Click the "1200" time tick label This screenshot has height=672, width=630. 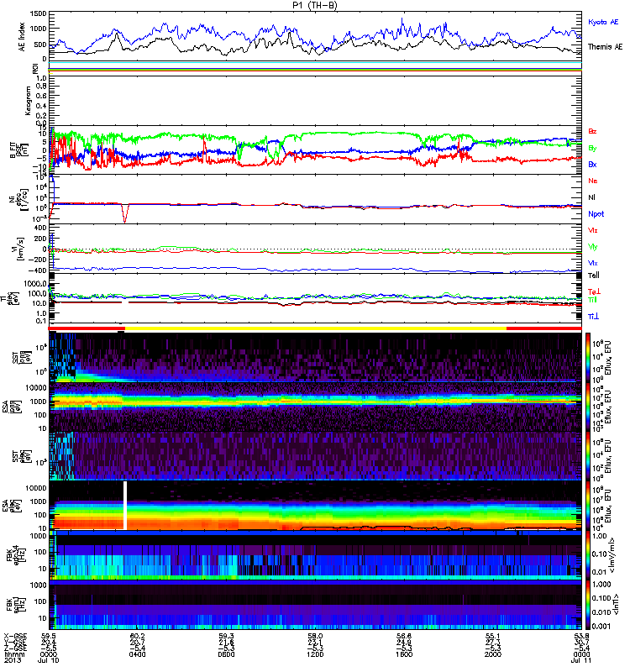pyautogui.click(x=315, y=654)
